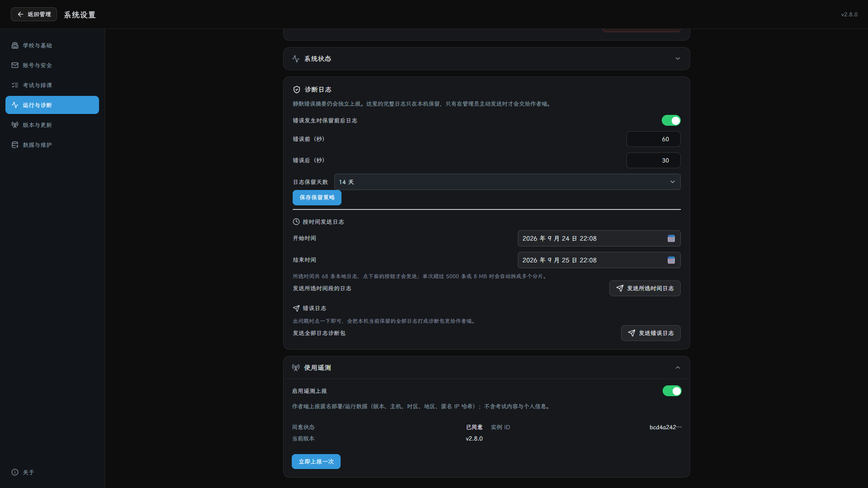868x488 pixels.
Task: Open the 日志保留天数 dropdown
Action: pos(507,182)
